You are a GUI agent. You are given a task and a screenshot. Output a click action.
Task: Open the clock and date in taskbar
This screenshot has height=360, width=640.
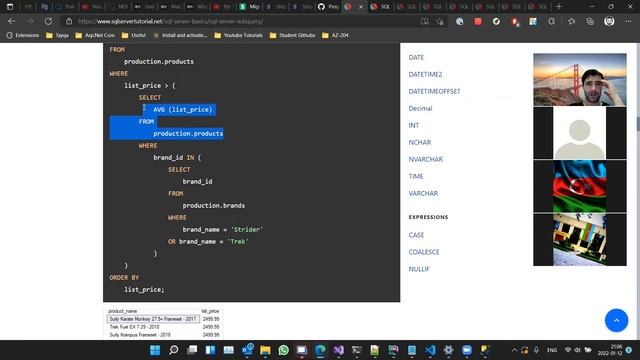click(x=610, y=350)
